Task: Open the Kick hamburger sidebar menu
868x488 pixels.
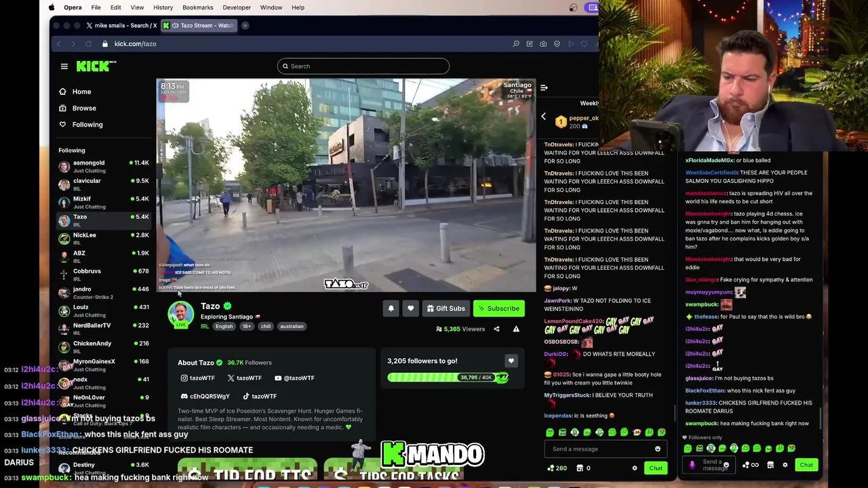Action: pos(64,66)
